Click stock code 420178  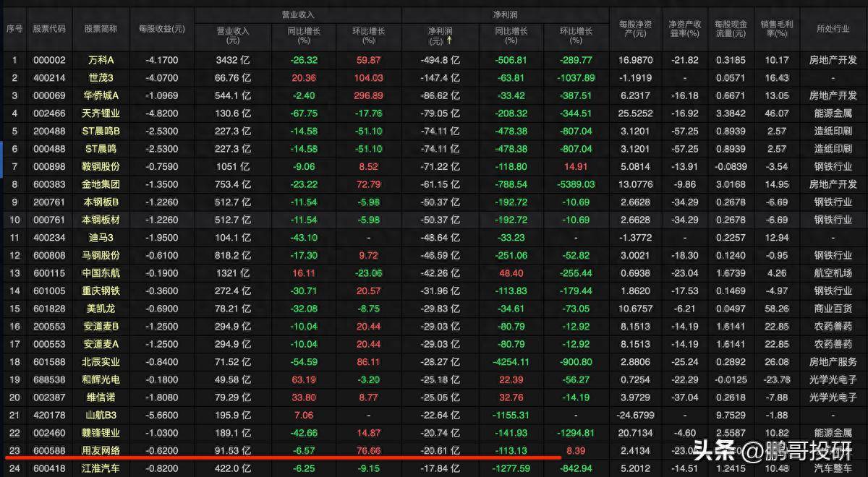(49, 415)
